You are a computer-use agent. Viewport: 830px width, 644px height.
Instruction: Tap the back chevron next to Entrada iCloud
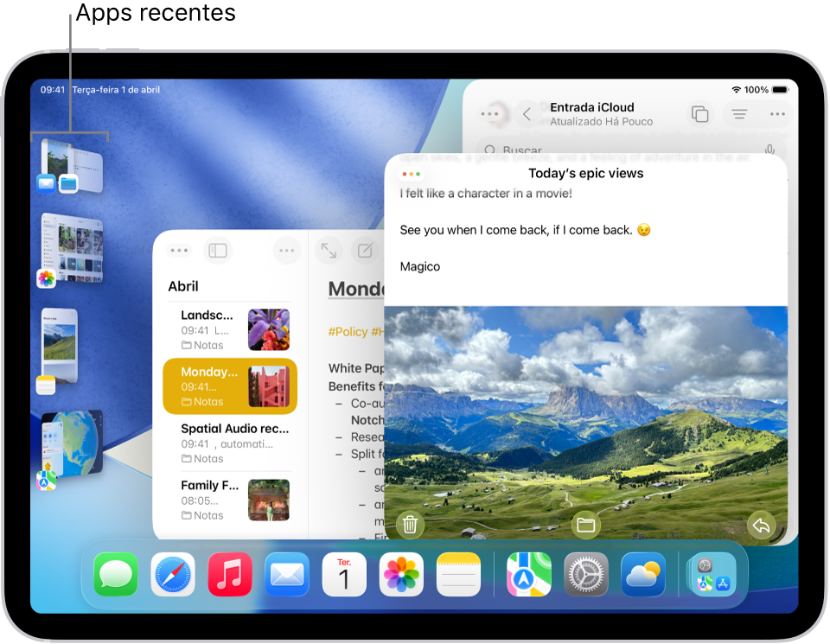point(527,113)
